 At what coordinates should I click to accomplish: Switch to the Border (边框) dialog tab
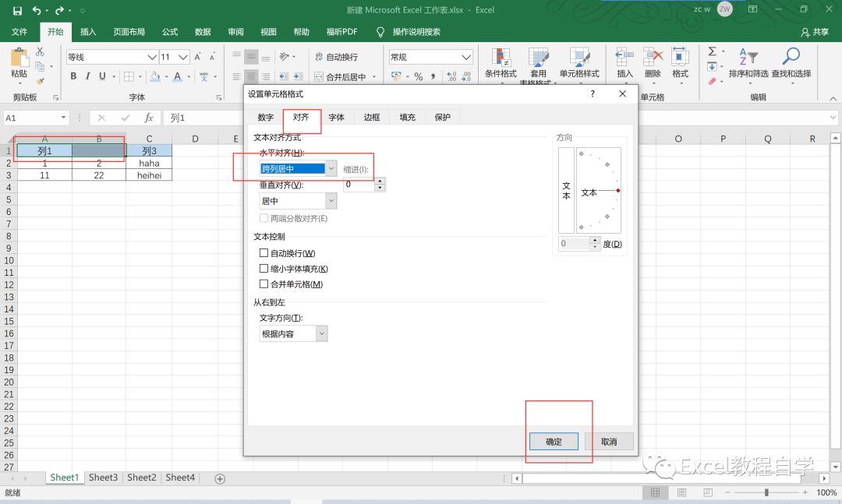(x=372, y=118)
